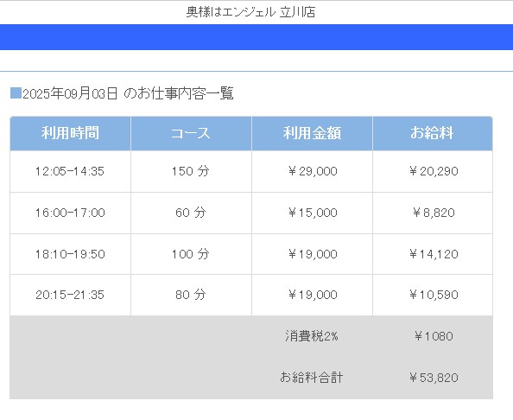Select the 80 分 course cell
The height and width of the screenshot is (420, 513).
[191, 295]
